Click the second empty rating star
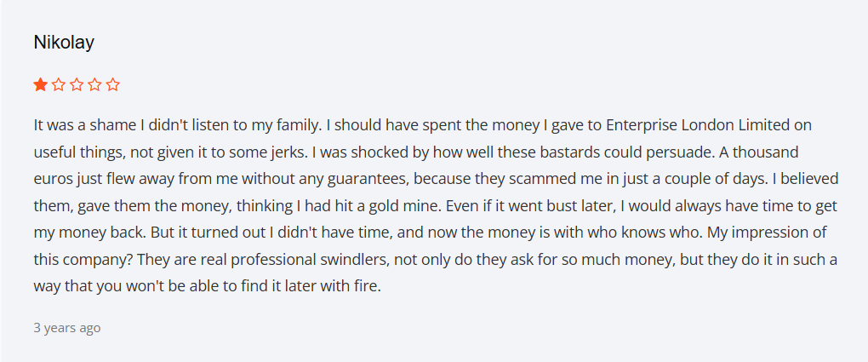Image resolution: width=868 pixels, height=362 pixels. tap(58, 85)
